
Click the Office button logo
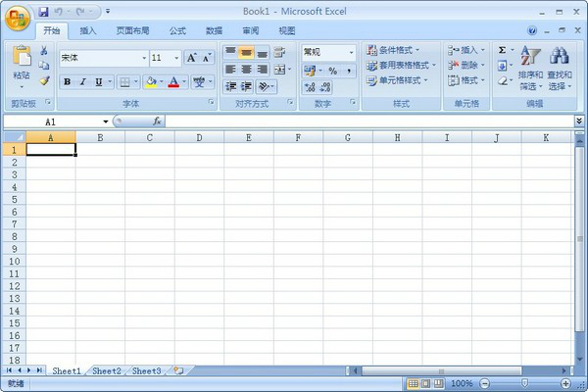pyautogui.click(x=18, y=19)
